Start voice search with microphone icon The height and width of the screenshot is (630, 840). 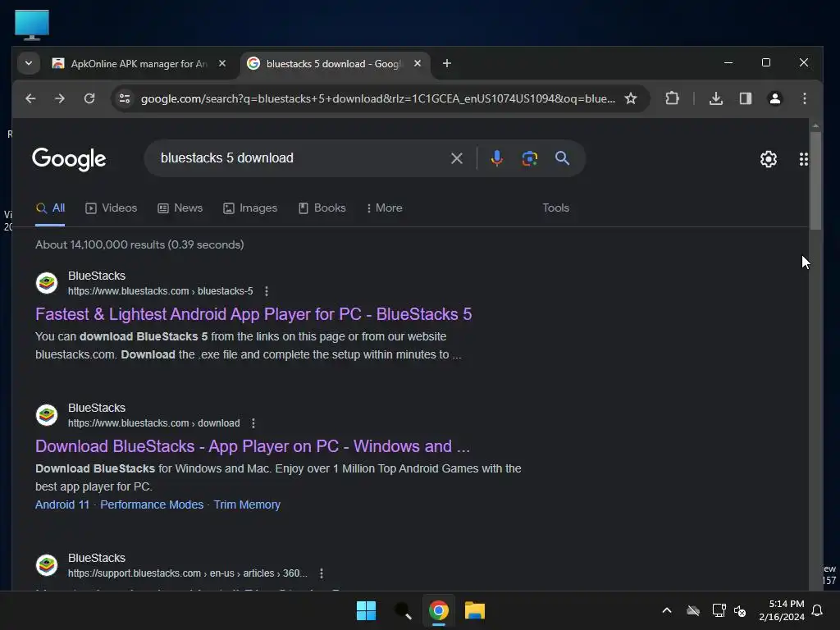[x=496, y=158]
